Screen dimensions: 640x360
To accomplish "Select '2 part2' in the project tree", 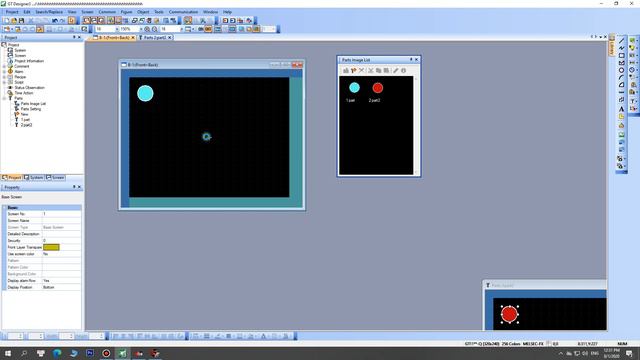I will pos(26,125).
